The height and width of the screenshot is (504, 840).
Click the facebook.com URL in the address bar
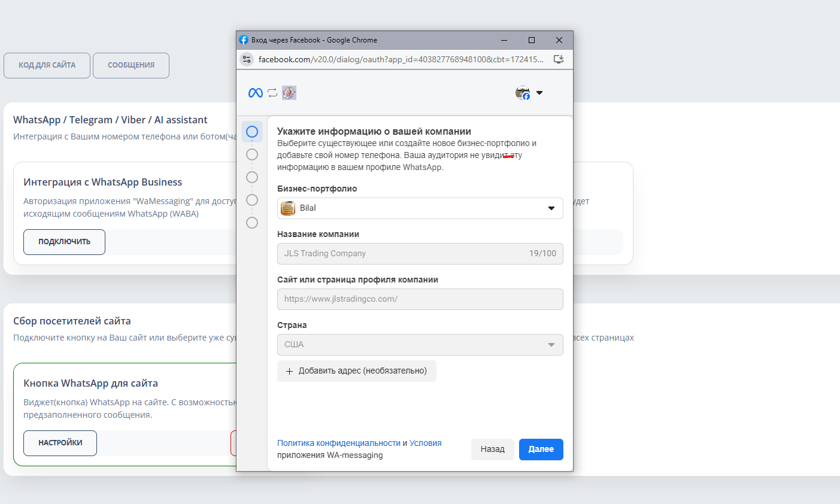pos(401,59)
